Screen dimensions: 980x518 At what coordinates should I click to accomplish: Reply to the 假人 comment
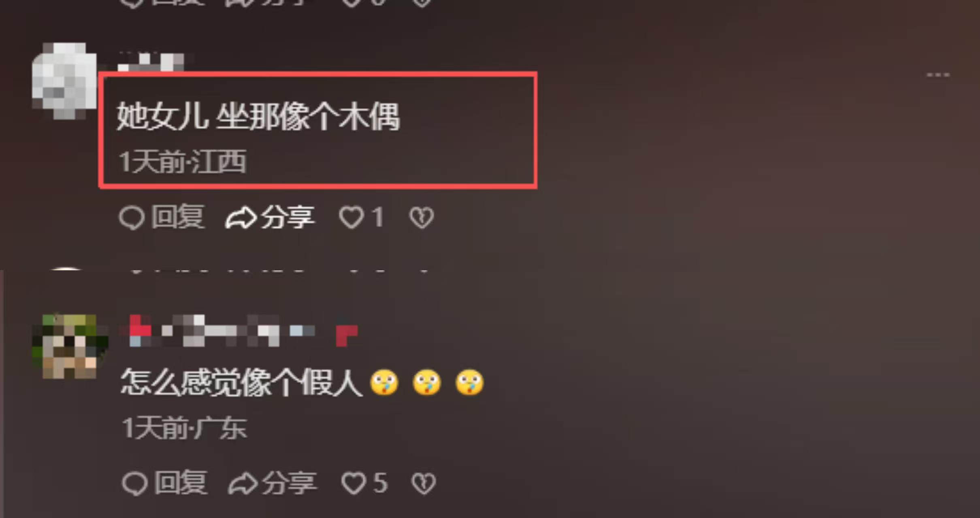[165, 482]
